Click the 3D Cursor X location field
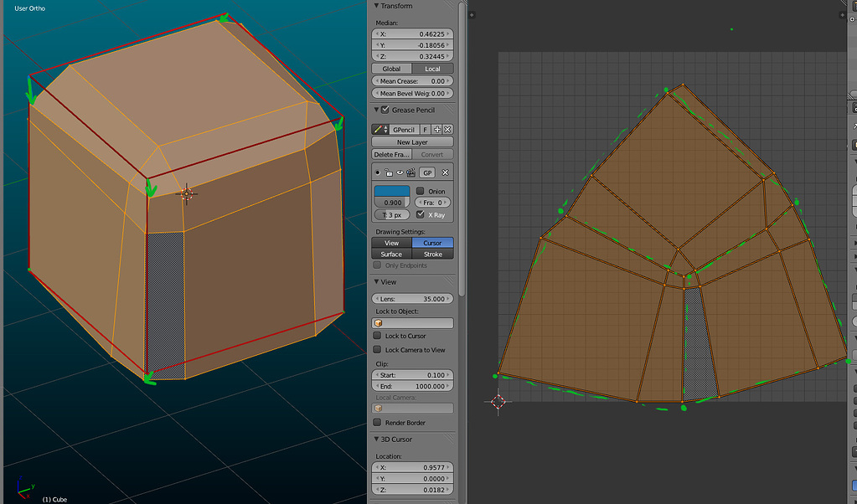857x504 pixels. tap(413, 467)
